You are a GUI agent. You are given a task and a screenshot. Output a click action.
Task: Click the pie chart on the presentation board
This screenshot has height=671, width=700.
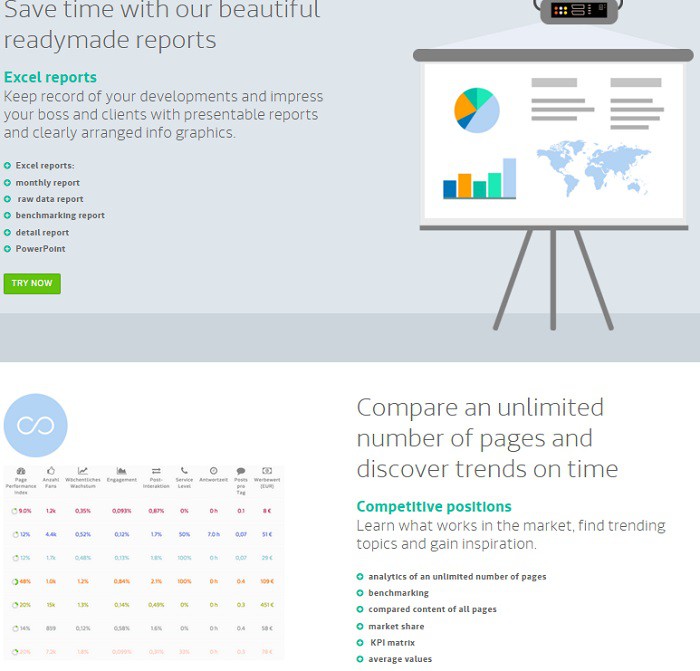[476, 110]
